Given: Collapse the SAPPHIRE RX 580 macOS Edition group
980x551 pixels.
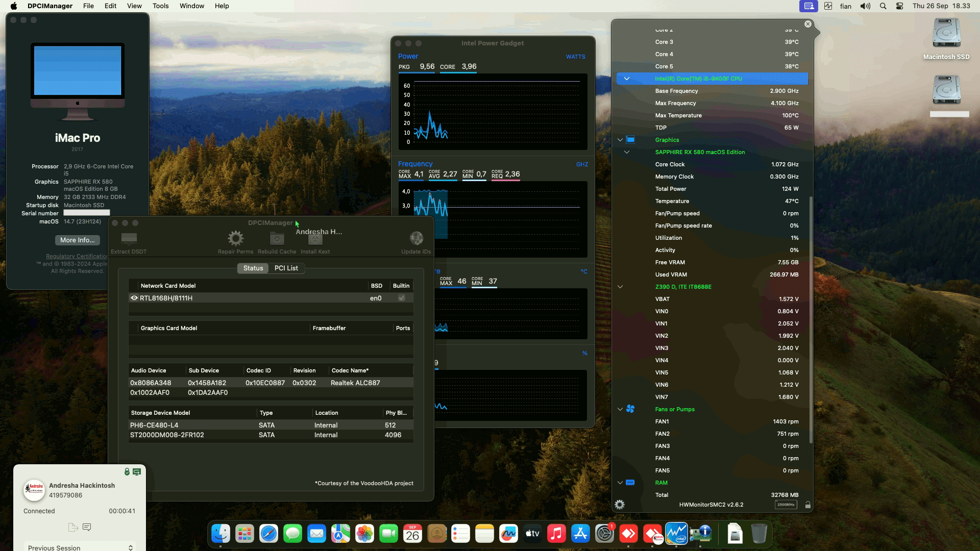Looking at the screenshot, I should point(627,152).
